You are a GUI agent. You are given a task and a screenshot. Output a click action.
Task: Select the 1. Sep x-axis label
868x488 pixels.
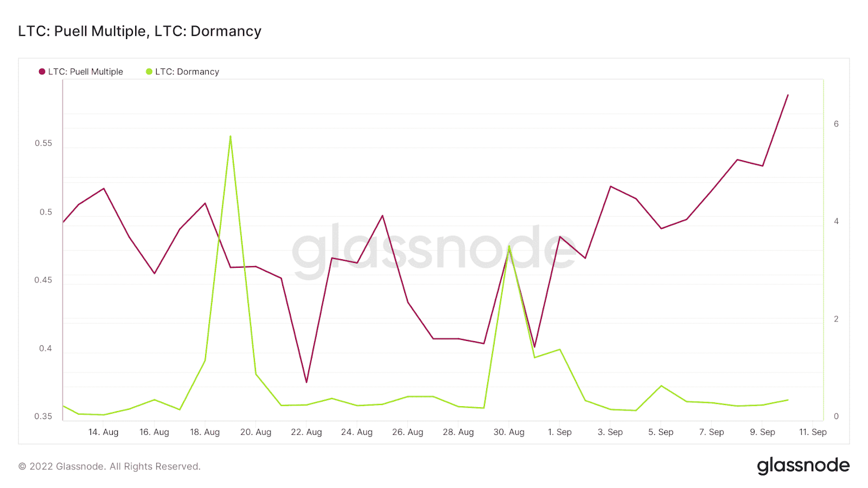[x=560, y=432]
